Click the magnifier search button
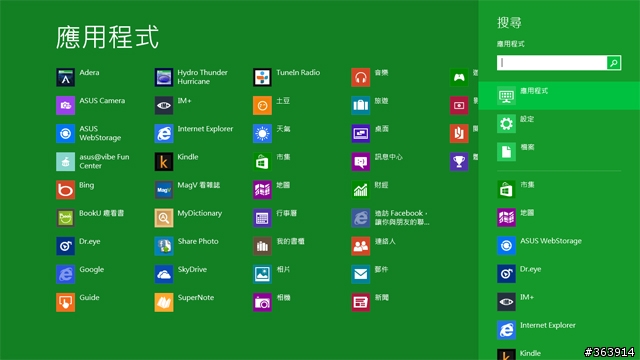 [614, 63]
